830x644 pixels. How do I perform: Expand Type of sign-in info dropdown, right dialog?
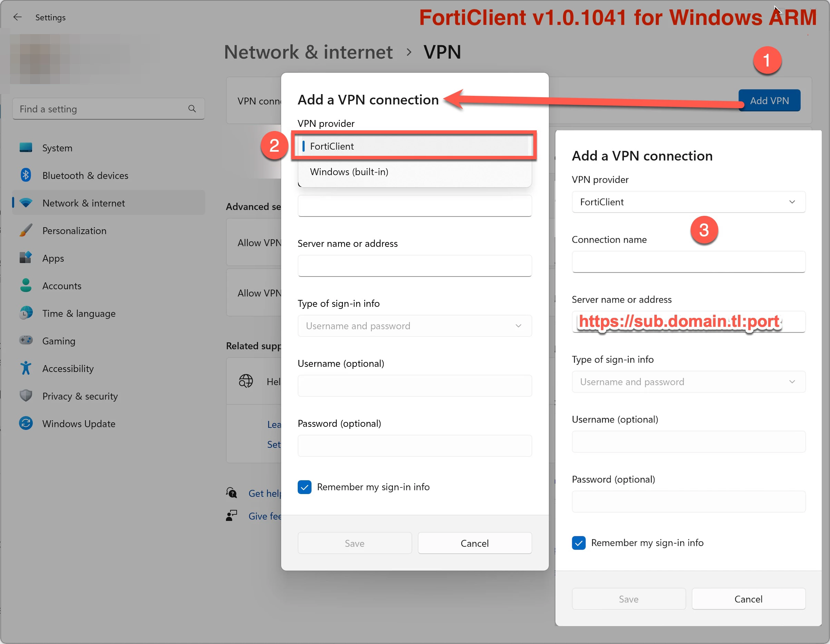coord(689,382)
